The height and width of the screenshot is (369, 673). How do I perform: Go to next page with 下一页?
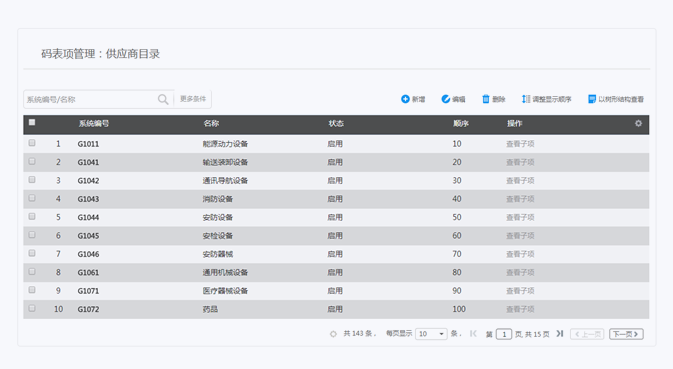point(626,334)
